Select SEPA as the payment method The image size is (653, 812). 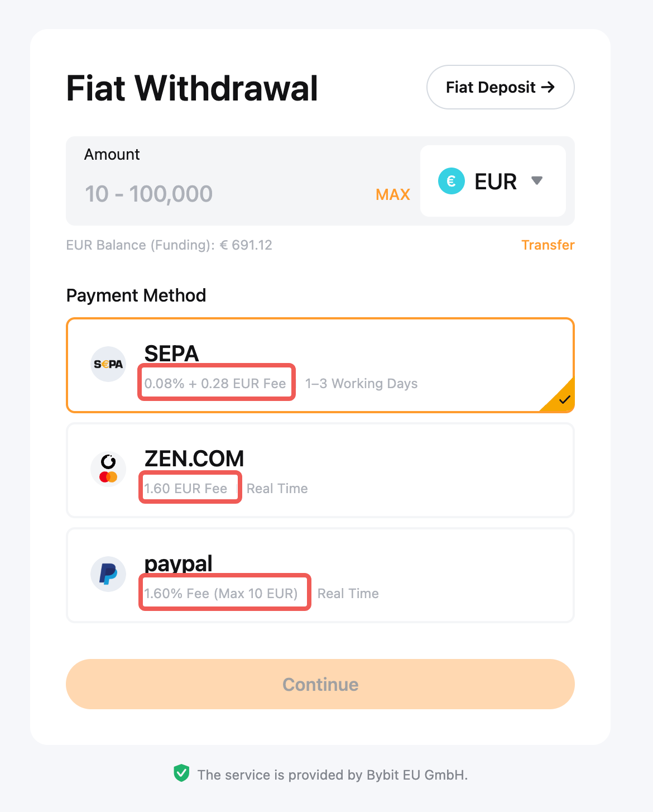pyautogui.click(x=320, y=365)
